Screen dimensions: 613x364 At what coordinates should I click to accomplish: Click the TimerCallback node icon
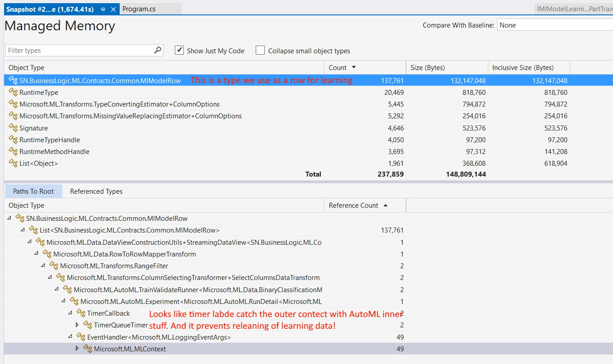click(x=81, y=313)
